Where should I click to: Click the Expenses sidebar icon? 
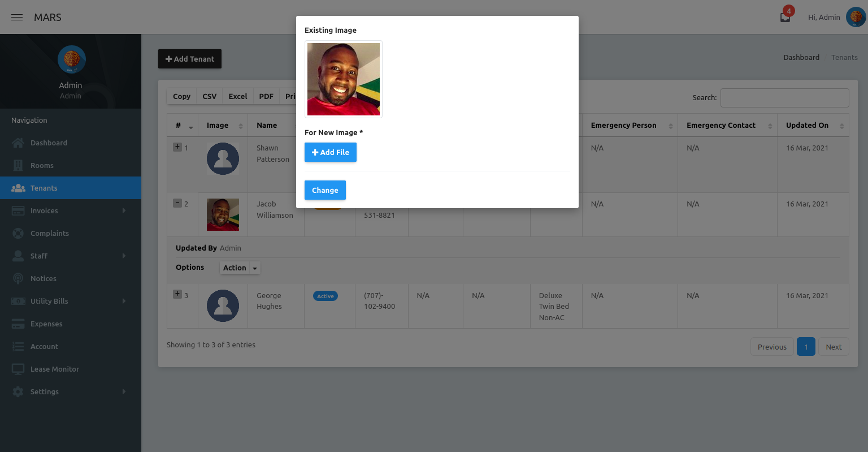click(x=19, y=324)
